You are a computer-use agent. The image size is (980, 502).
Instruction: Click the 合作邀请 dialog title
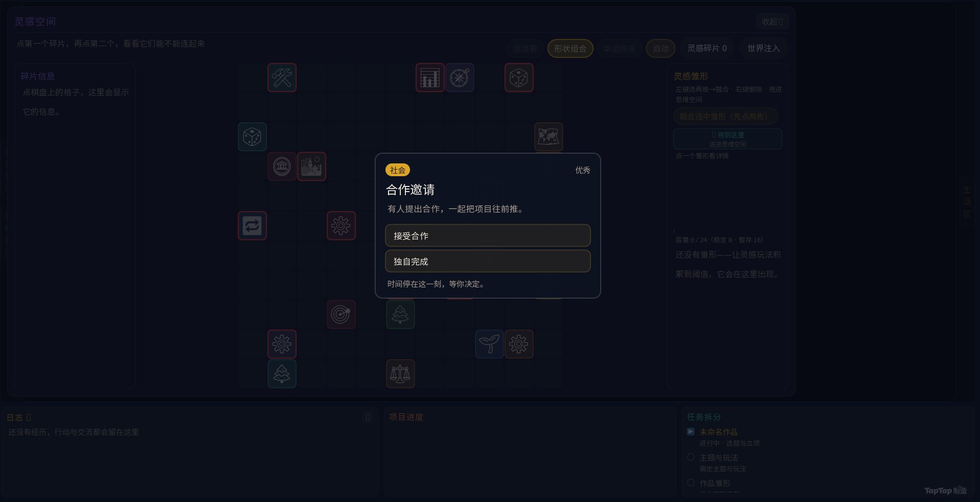(410, 190)
